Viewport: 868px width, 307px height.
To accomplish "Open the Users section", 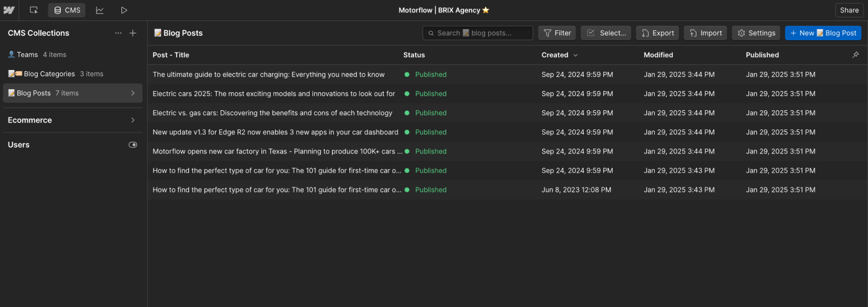I will pos(74,144).
